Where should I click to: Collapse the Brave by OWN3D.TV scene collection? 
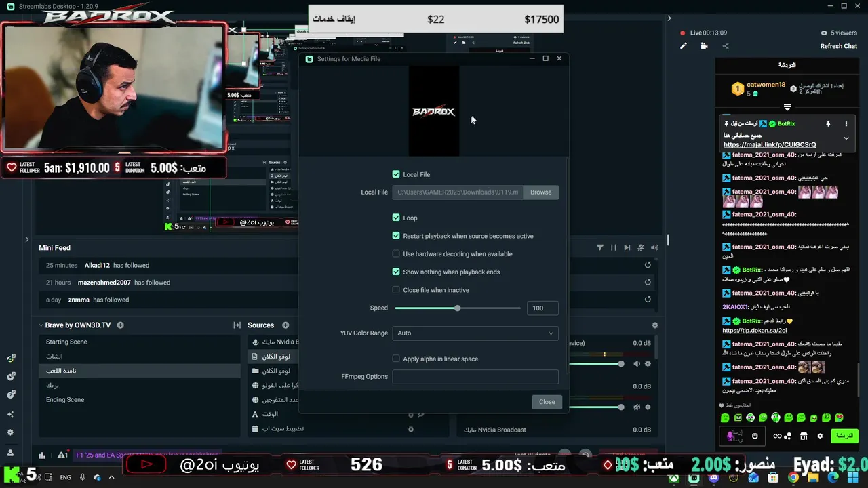click(41, 325)
